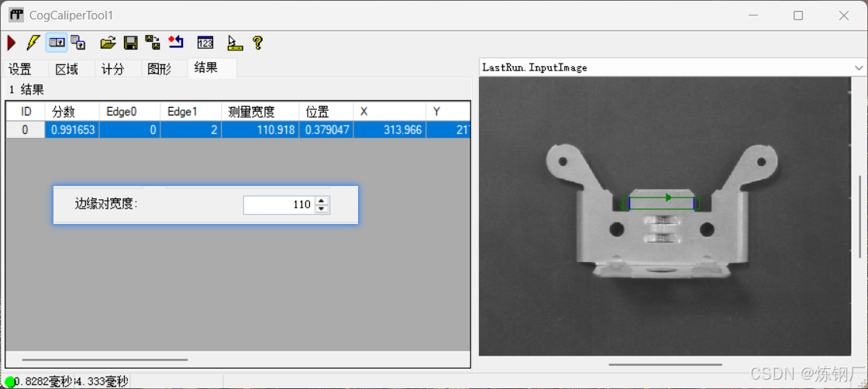Open help via the yellow question mark
The height and width of the screenshot is (389, 868).
point(257,43)
